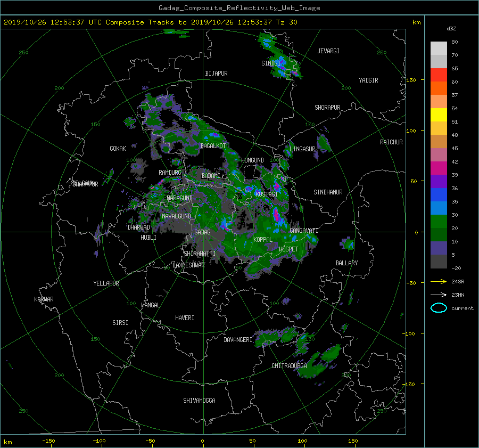The height and width of the screenshot is (448, 479).
Task: Select the JEVARGI city label
Action: (x=328, y=51)
